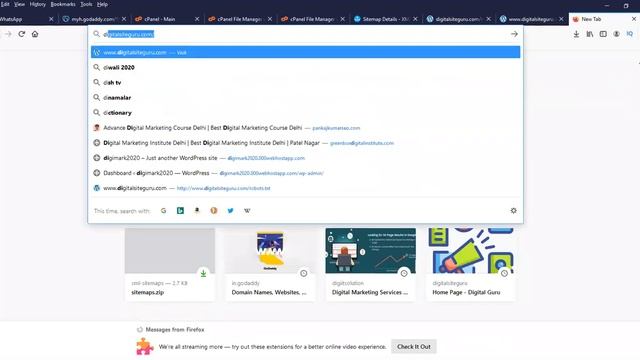The width and height of the screenshot is (640, 360).
Task: Click the forward navigation arrow
Action: coord(8,34)
